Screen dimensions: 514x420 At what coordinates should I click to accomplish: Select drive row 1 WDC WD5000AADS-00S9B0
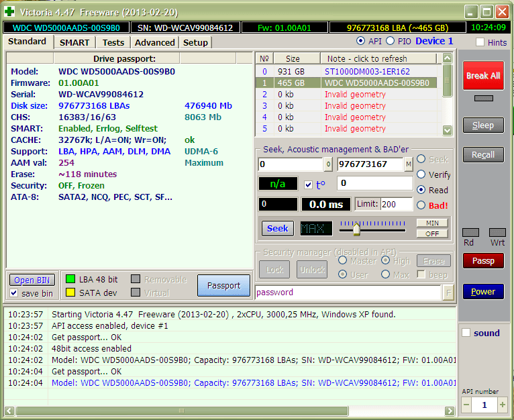346,83
